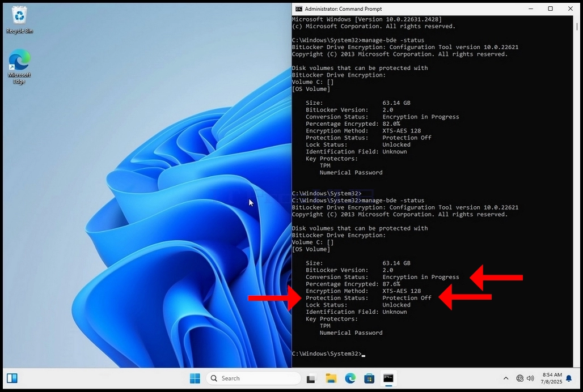
Task: Open the clock showing 8:54 AM
Action: (x=551, y=378)
